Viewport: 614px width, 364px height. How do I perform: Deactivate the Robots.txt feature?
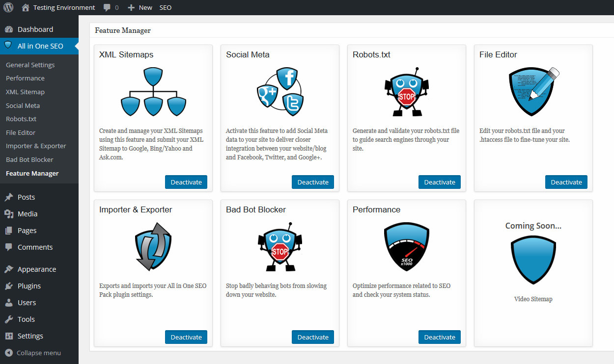pyautogui.click(x=440, y=182)
